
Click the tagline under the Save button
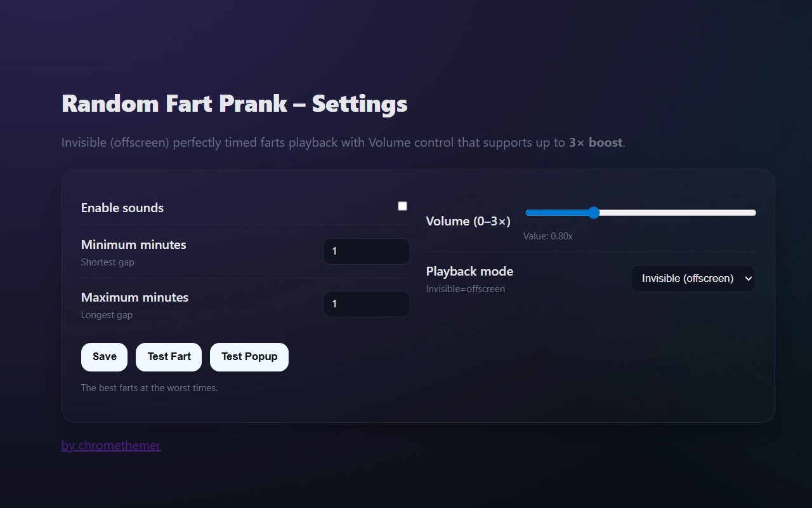[149, 388]
